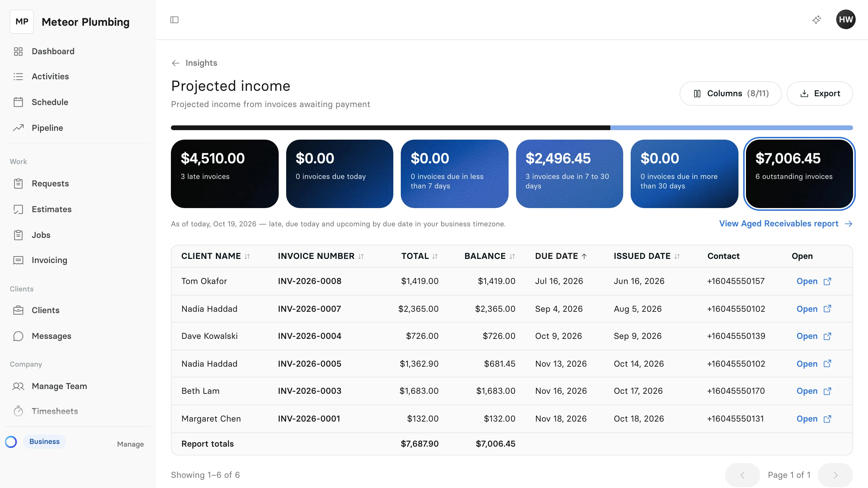
Task: Open Invoicing section
Action: pyautogui.click(x=78, y=260)
